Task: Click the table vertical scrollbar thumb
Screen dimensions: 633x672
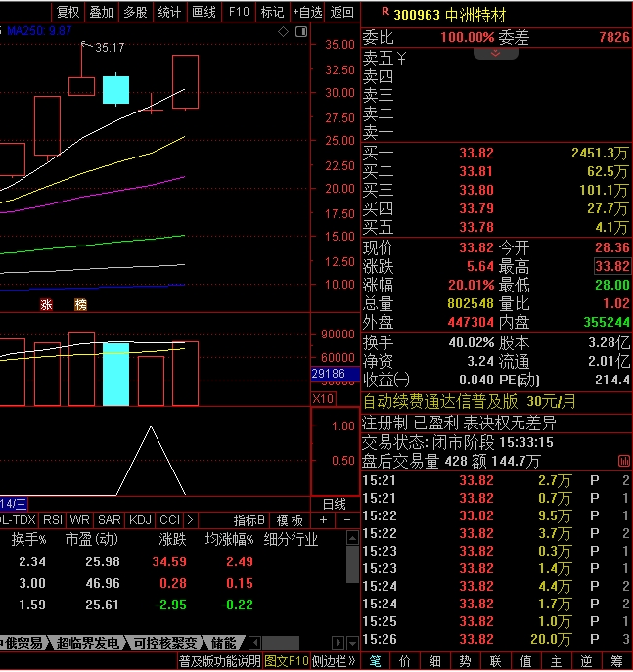Action: click(x=352, y=563)
